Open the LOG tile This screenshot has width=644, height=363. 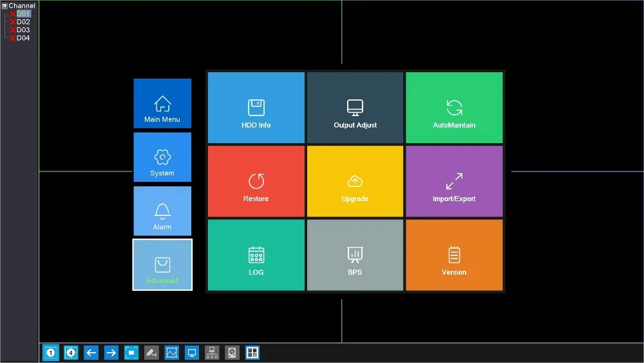tap(256, 255)
